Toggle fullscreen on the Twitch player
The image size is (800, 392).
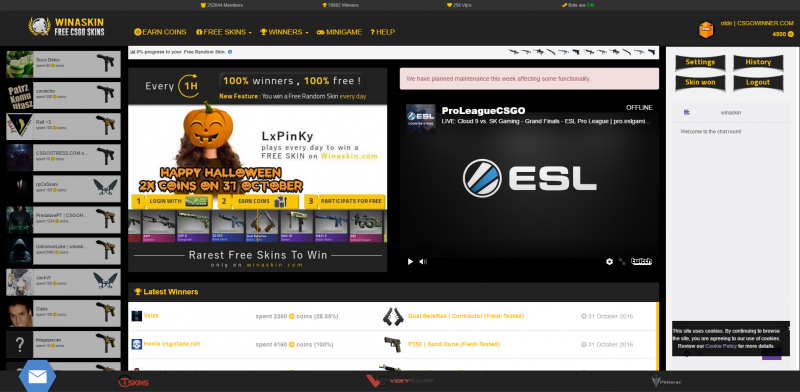[622, 261]
